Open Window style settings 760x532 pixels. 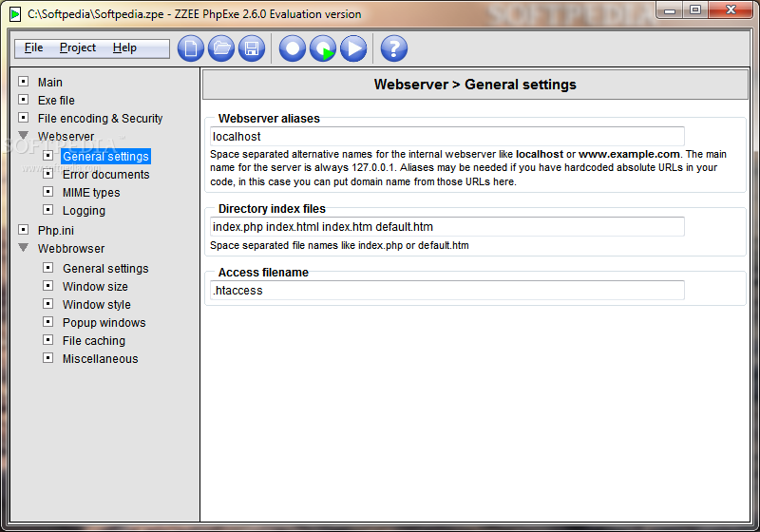pyautogui.click(x=97, y=305)
